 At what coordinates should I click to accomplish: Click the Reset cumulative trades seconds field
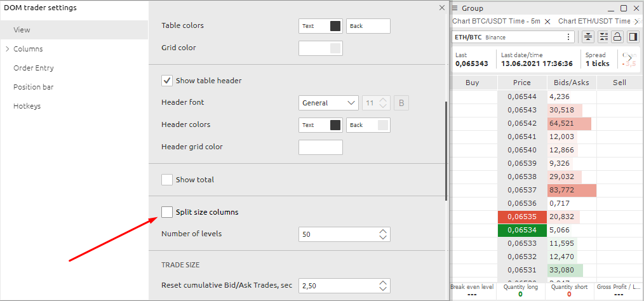[x=338, y=286]
